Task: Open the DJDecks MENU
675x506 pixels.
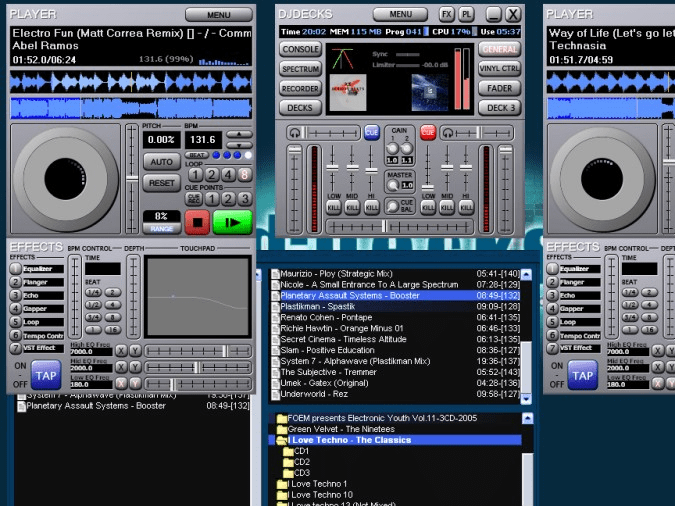Action: point(401,15)
